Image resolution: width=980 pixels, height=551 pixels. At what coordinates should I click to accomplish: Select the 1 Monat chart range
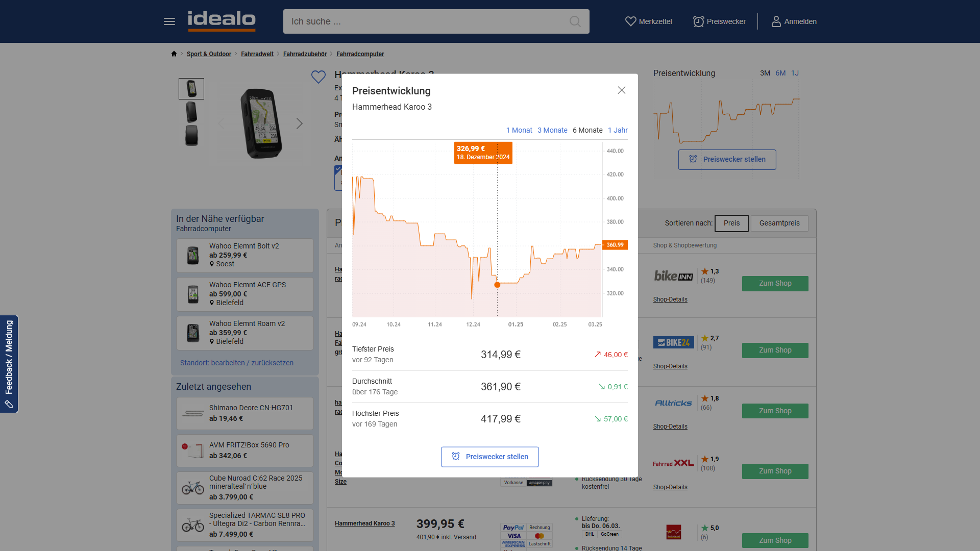[x=519, y=131]
